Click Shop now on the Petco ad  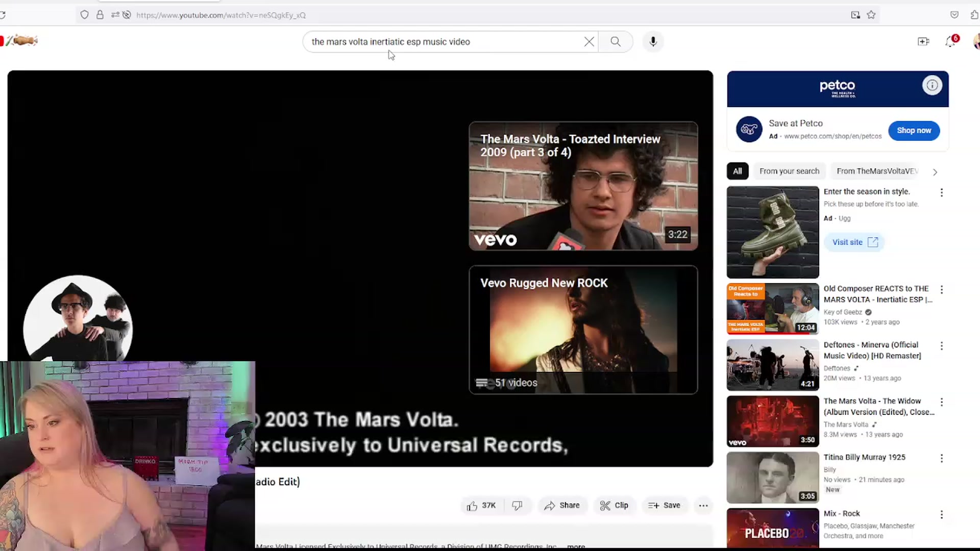914,131
